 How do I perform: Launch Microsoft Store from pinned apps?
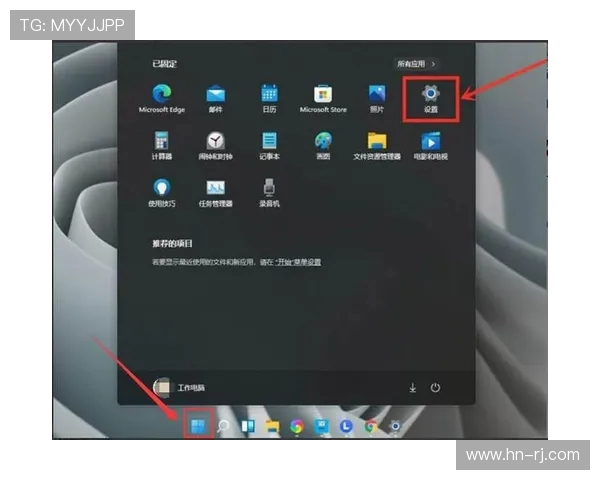pos(323,98)
